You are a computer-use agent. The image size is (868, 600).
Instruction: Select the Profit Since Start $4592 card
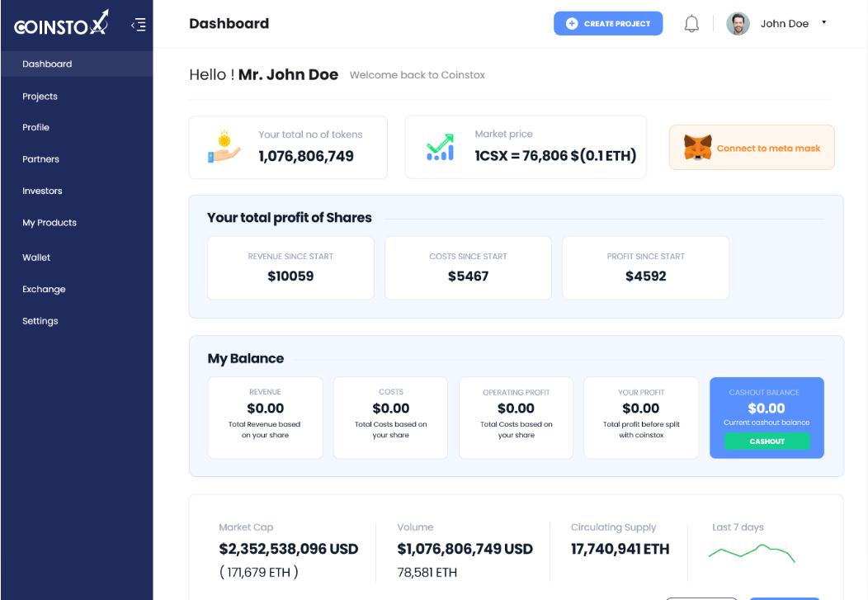645,268
